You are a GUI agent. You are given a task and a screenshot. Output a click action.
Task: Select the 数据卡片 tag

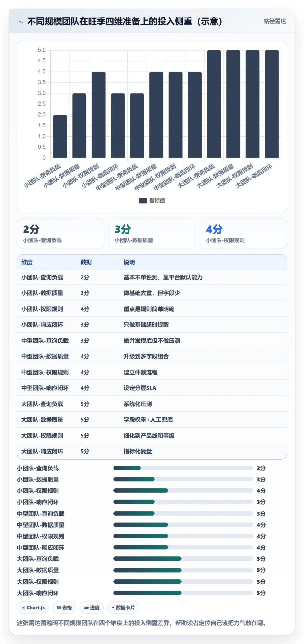[x=123, y=608]
